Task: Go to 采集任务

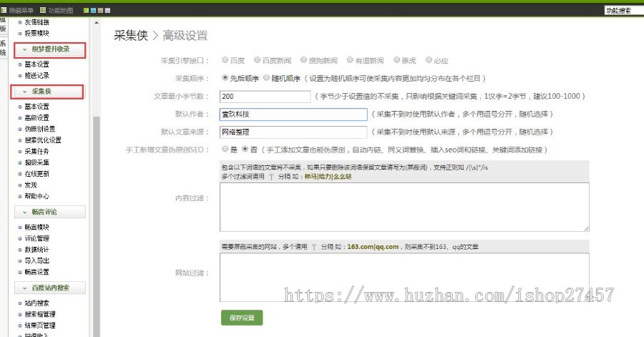Action: pyautogui.click(x=37, y=152)
